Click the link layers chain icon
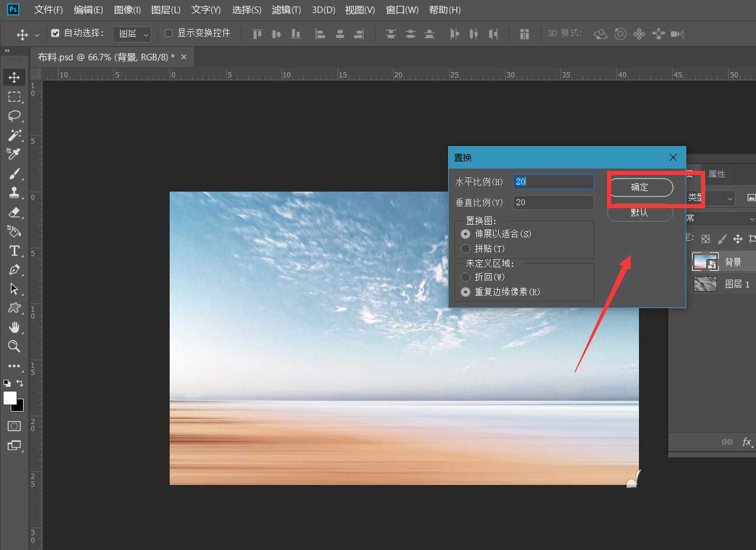Image resolution: width=756 pixels, height=550 pixels. coord(727,442)
